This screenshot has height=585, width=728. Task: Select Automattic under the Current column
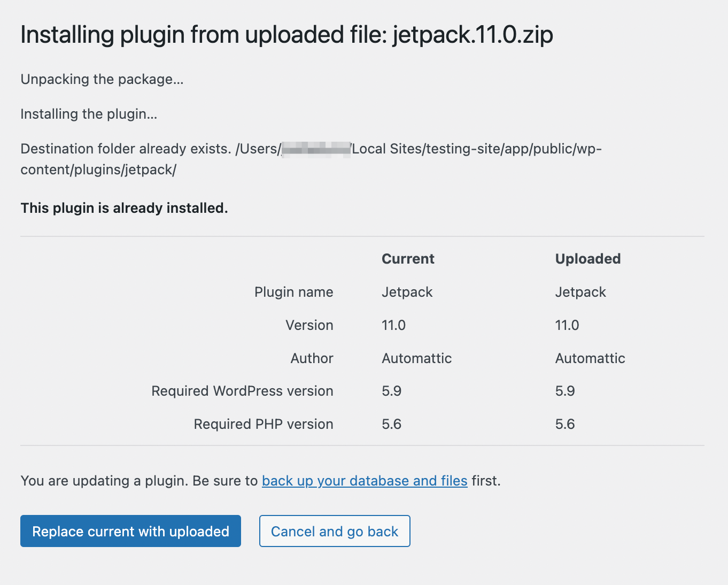[416, 358]
